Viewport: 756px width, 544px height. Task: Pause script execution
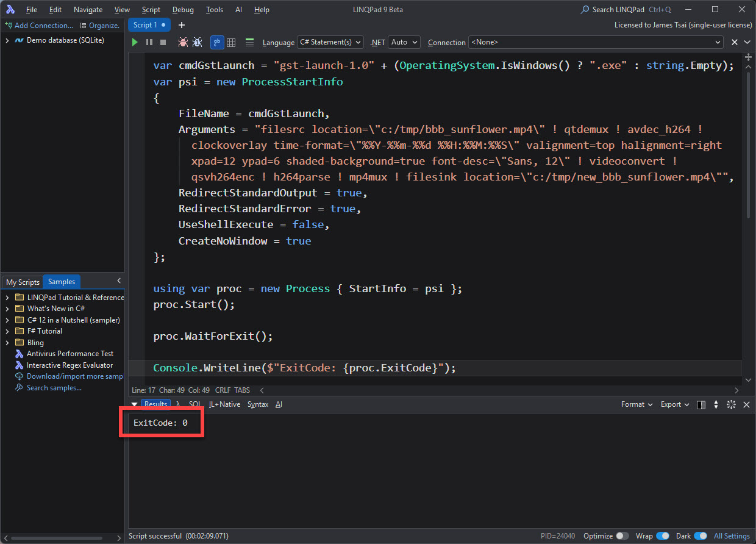pyautogui.click(x=149, y=42)
